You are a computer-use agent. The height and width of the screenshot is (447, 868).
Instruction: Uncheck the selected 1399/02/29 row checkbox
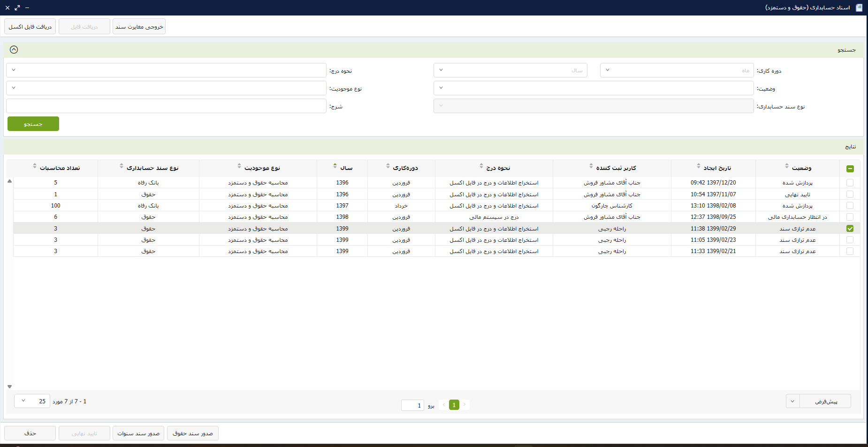(850, 229)
